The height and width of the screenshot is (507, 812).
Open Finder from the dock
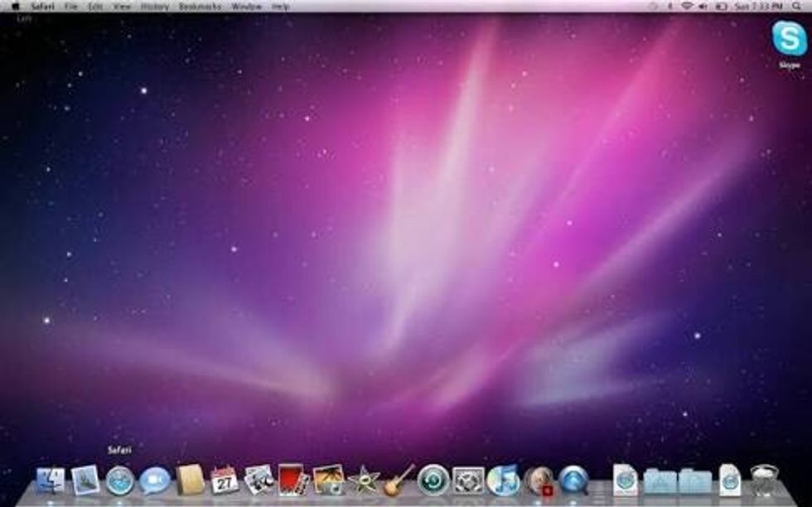point(51,480)
